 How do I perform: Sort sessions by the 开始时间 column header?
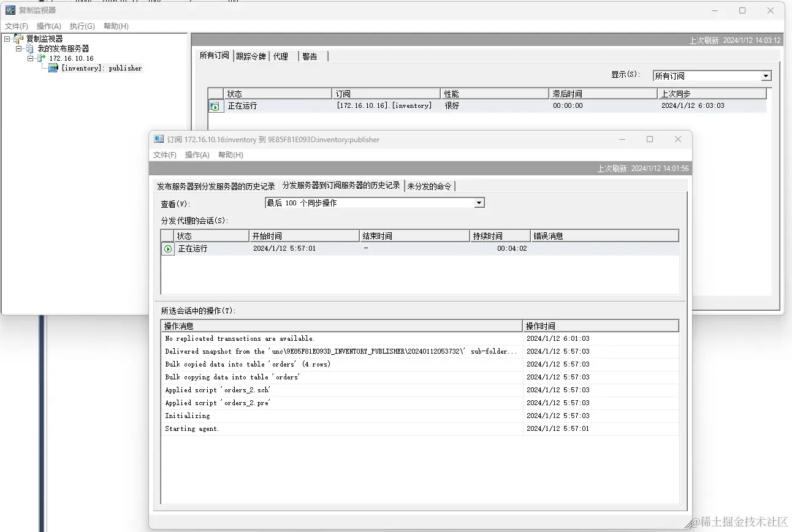[304, 236]
